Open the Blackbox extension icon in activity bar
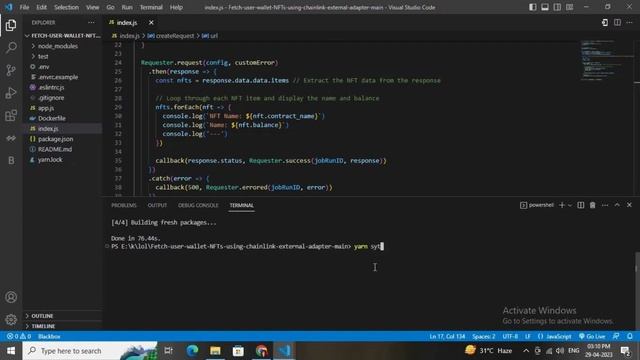The image size is (640, 360). [11, 160]
